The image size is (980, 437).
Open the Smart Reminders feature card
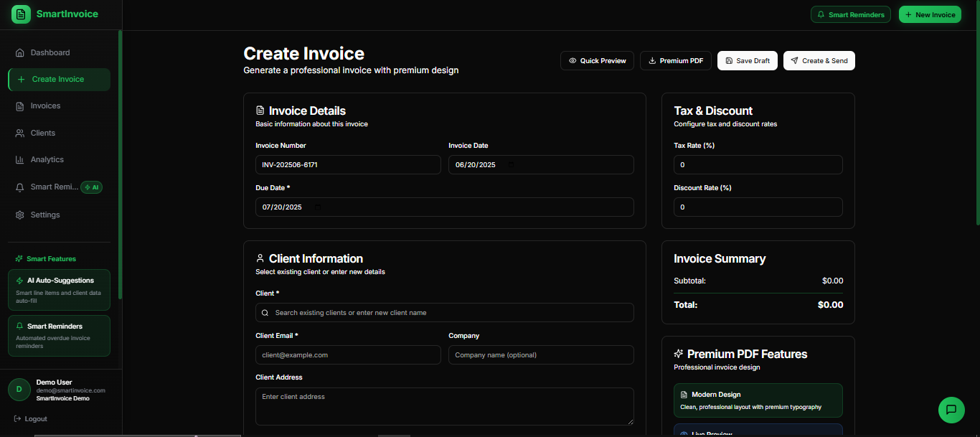point(59,336)
